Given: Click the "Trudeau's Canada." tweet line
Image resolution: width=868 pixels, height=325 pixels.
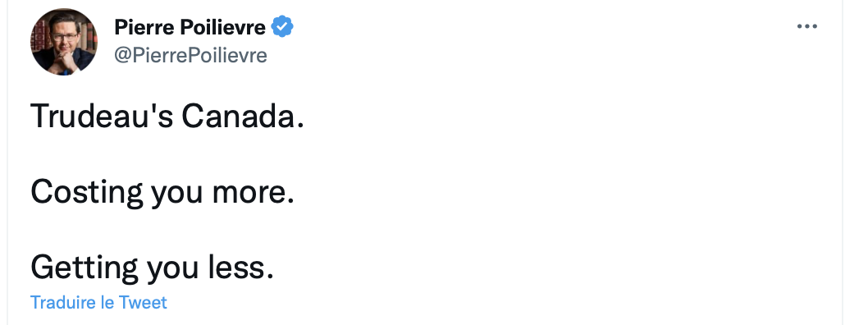Looking at the screenshot, I should [167, 116].
